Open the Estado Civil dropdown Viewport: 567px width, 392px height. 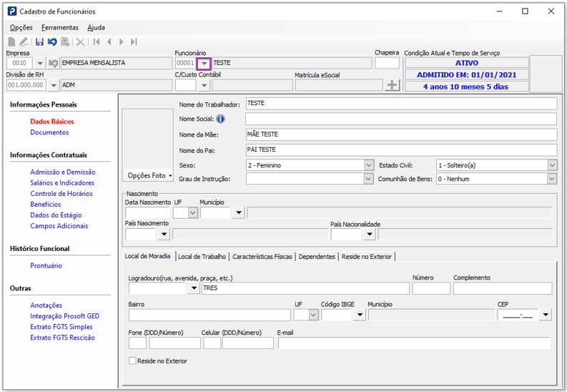click(552, 165)
